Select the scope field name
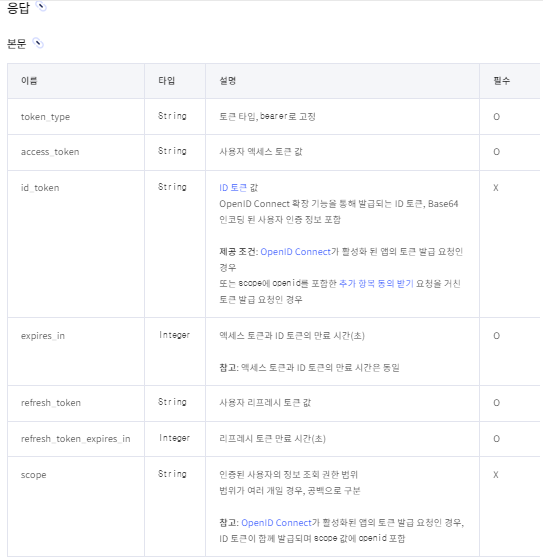The height and width of the screenshot is (557, 543). coord(33,475)
